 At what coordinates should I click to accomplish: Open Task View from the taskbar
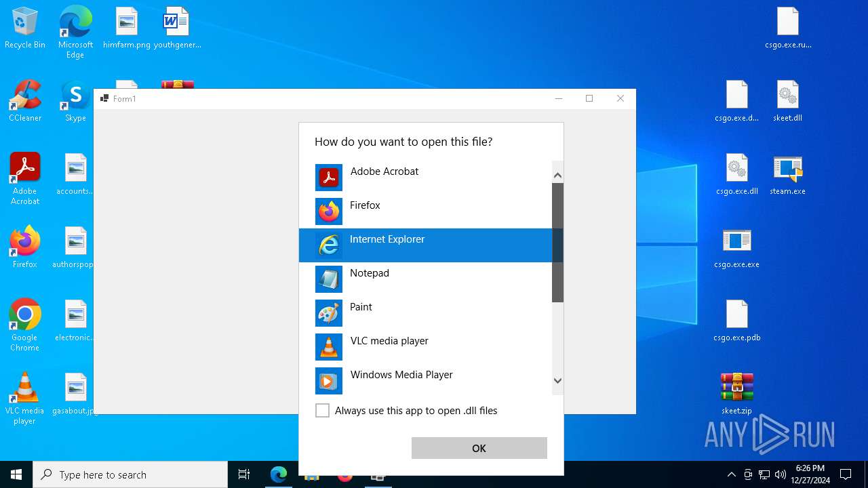pyautogui.click(x=244, y=474)
